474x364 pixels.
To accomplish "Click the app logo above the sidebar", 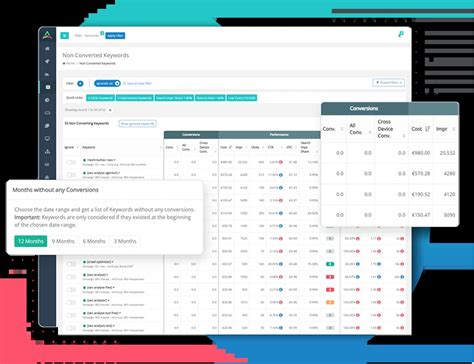I will point(47,35).
